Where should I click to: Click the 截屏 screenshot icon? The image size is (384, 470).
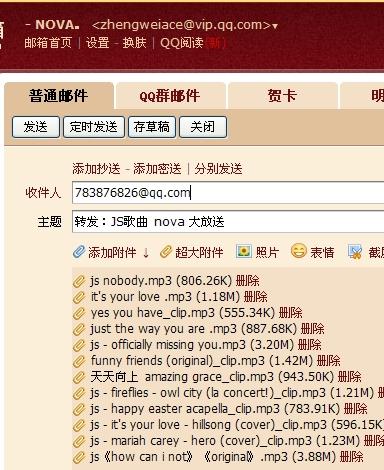tap(355, 252)
